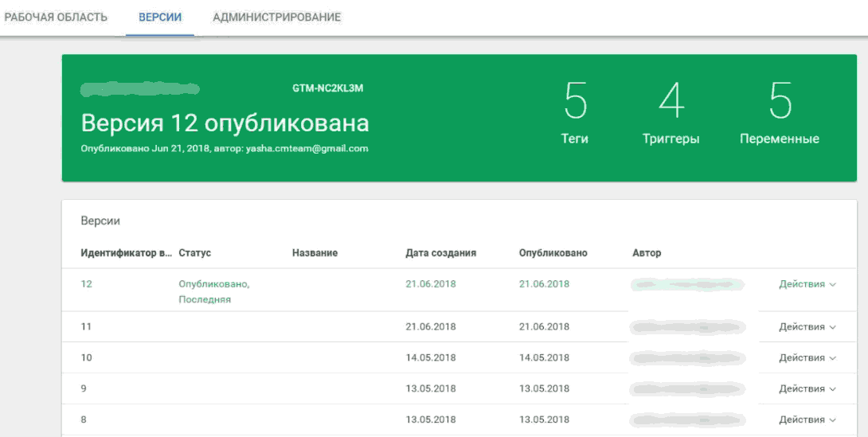868x437 pixels.
Task: Select the ВЕРСИИ tab
Action: pyautogui.click(x=160, y=18)
